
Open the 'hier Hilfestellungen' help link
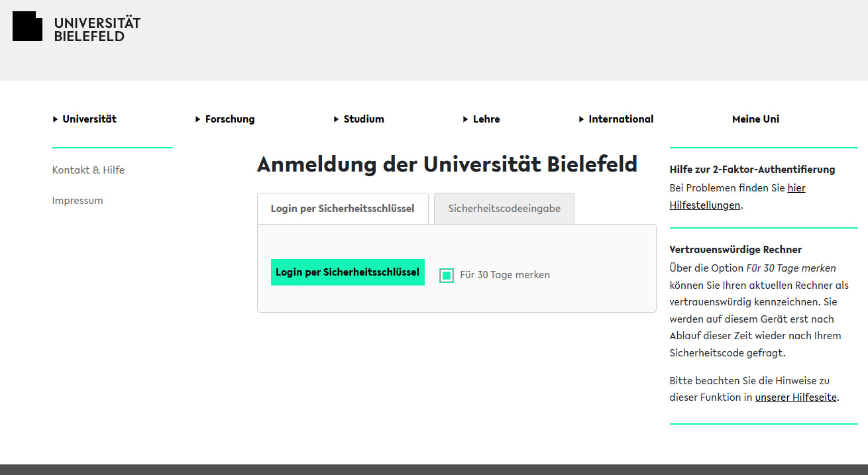(737, 197)
